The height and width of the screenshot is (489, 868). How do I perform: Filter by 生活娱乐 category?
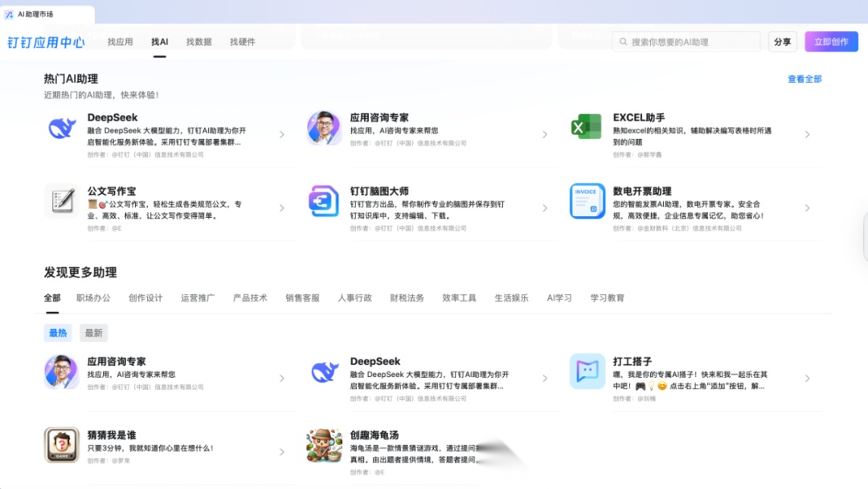[x=511, y=298]
